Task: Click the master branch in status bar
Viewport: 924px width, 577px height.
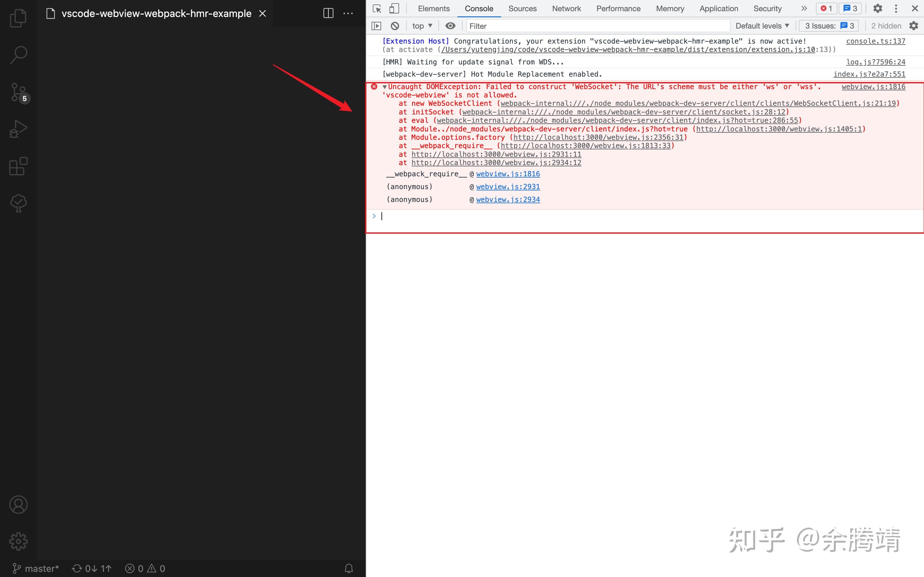Action: point(36,569)
